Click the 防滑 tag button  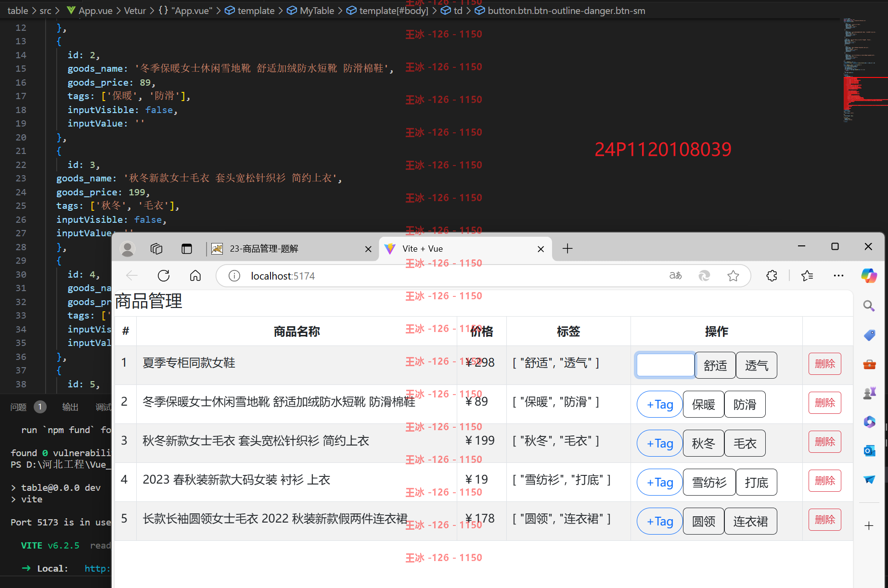745,404
